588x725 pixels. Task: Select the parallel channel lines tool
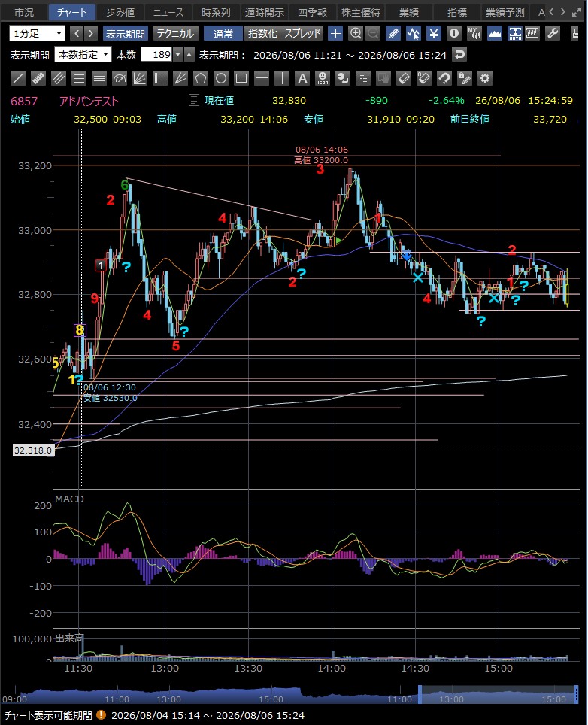[x=58, y=78]
